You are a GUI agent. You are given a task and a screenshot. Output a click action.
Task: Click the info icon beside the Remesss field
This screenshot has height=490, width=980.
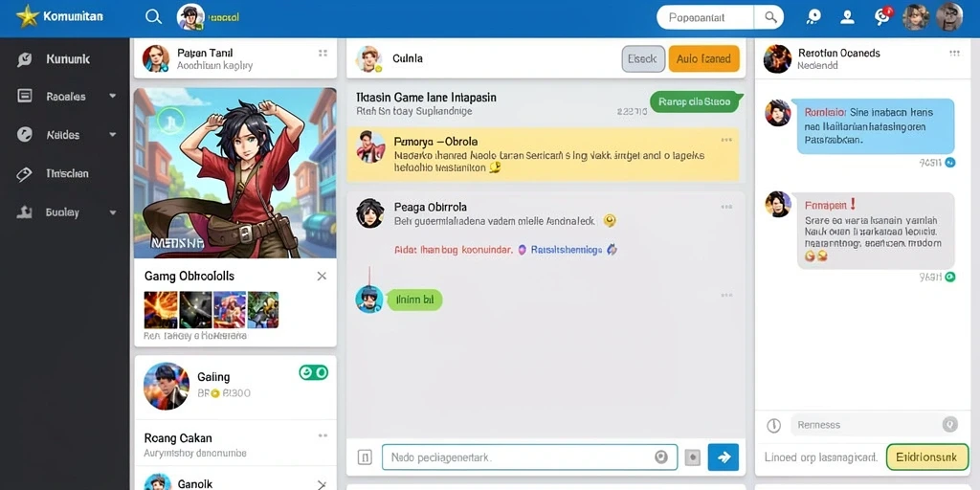[x=773, y=426]
